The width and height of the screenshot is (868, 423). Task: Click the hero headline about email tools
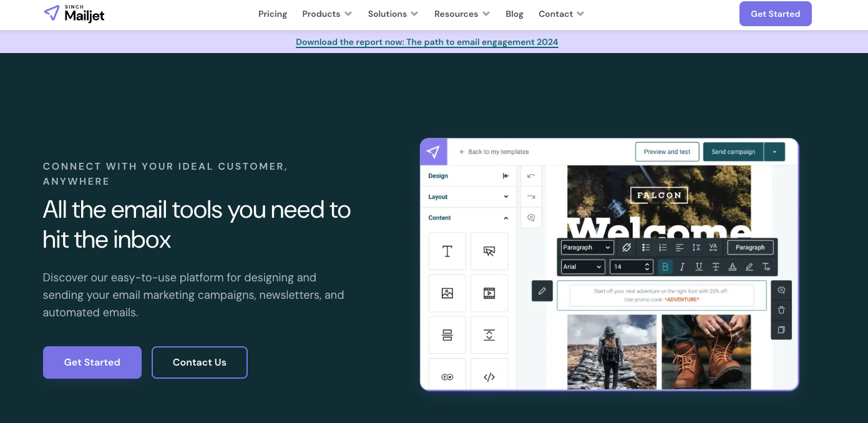coord(197,225)
